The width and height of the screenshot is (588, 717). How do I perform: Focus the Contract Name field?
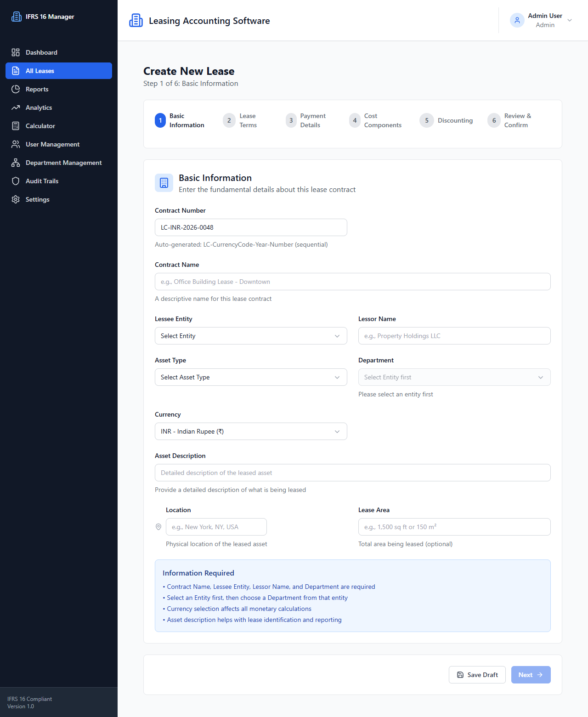(353, 282)
